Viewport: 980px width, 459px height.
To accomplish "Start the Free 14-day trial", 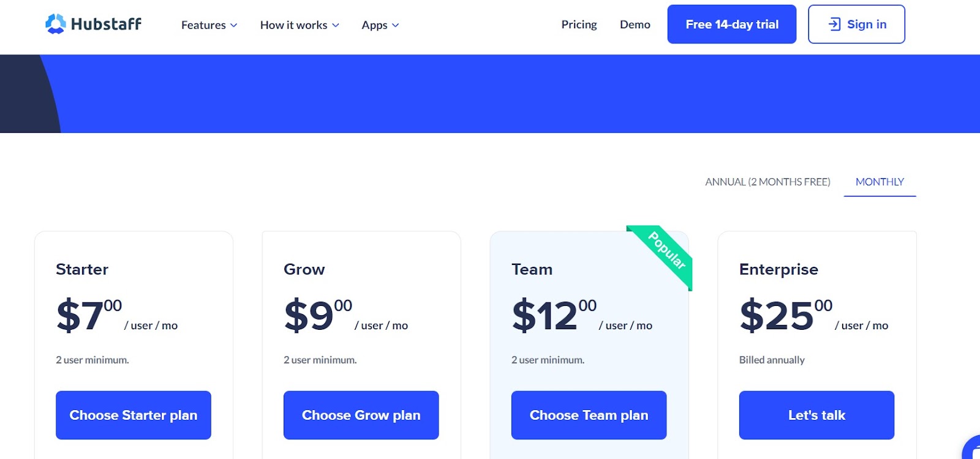I will click(x=731, y=24).
